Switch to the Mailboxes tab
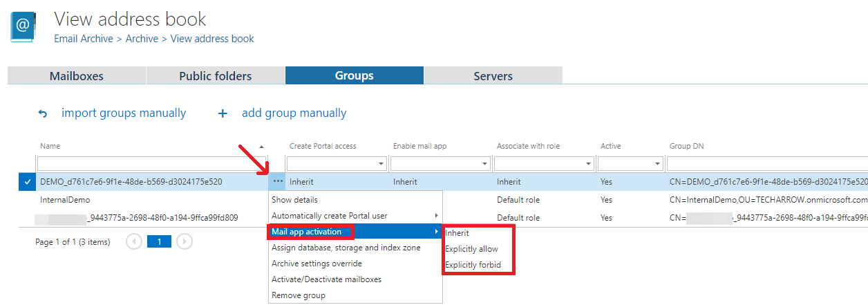This screenshot has width=868, height=305. 77,76
